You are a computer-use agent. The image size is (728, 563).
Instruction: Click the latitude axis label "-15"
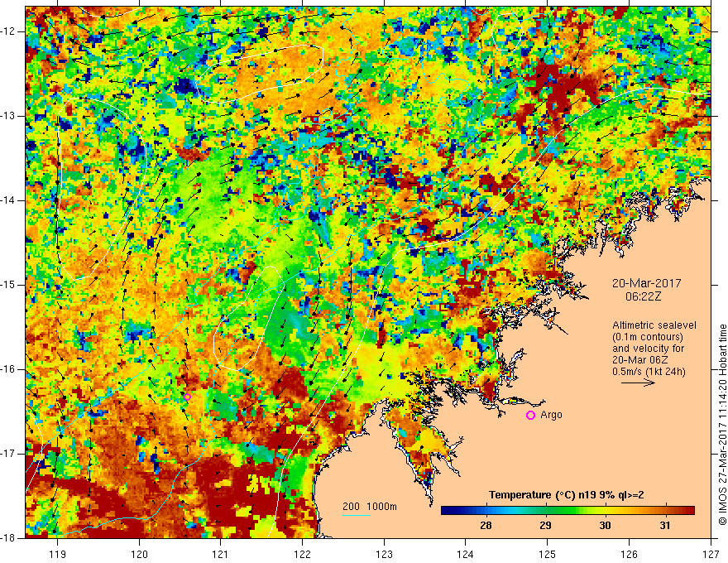8,284
